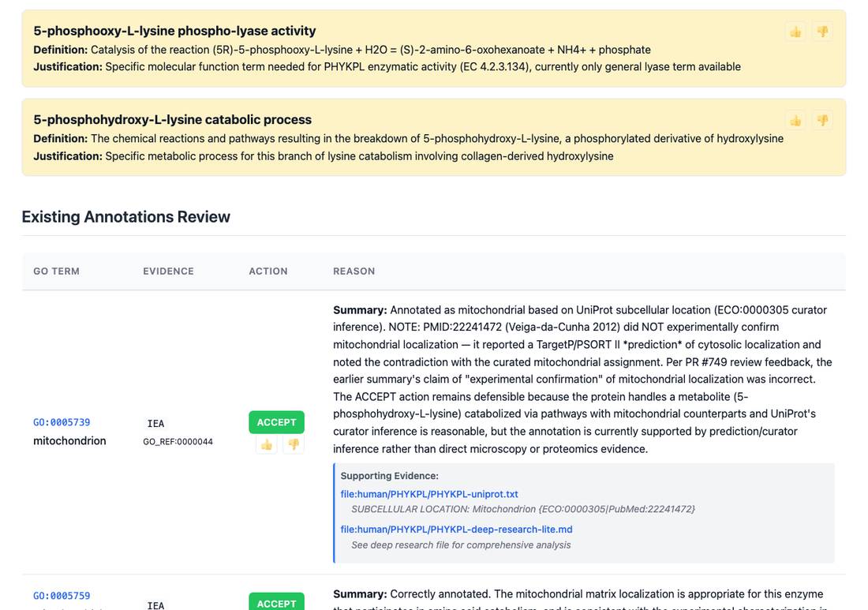This screenshot has width=868, height=610.
Task: Downvote the 5-phosphohydroxy-L-lysine catabolic process proposal
Action: tap(822, 121)
